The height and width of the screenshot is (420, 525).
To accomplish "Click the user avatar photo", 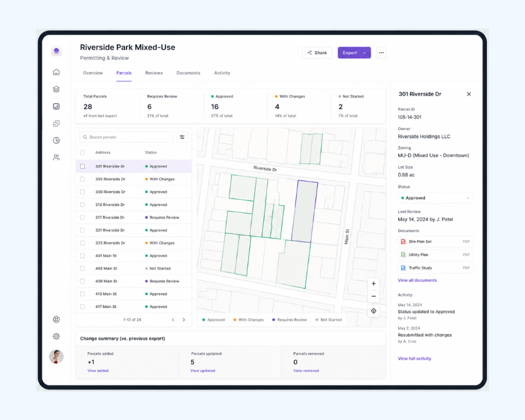I will (56, 357).
